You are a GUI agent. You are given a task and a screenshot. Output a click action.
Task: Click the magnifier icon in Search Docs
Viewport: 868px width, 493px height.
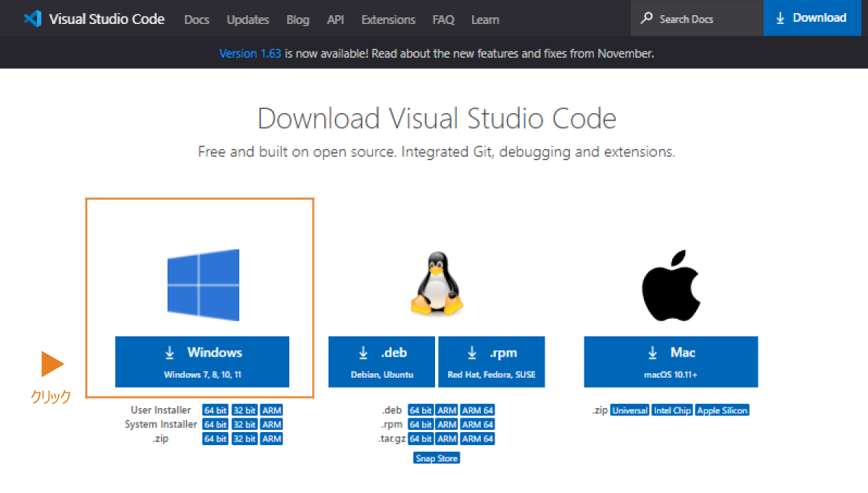click(x=646, y=18)
